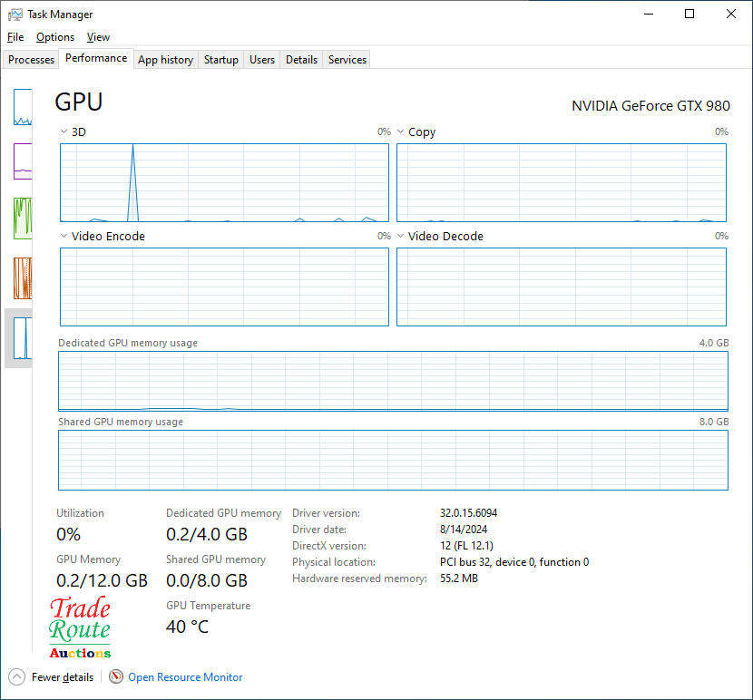This screenshot has height=700, width=753.
Task: Open the 3D engine graph dropdown
Action: pyautogui.click(x=64, y=132)
